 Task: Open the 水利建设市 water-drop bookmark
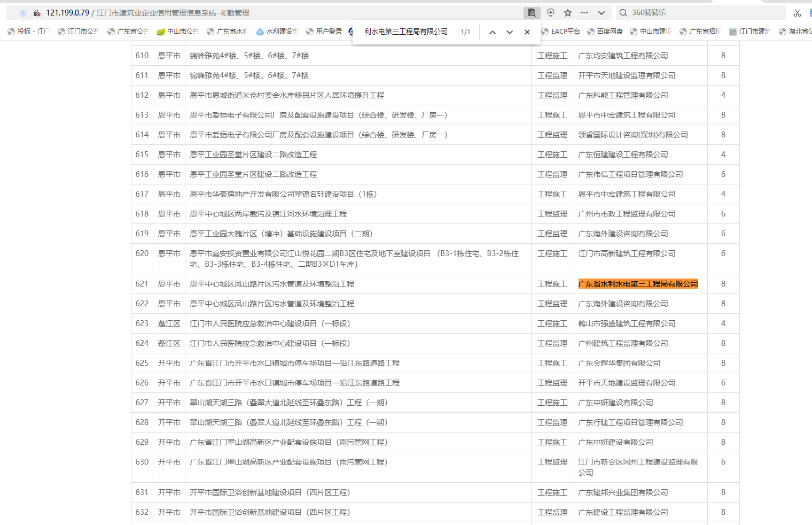(277, 32)
